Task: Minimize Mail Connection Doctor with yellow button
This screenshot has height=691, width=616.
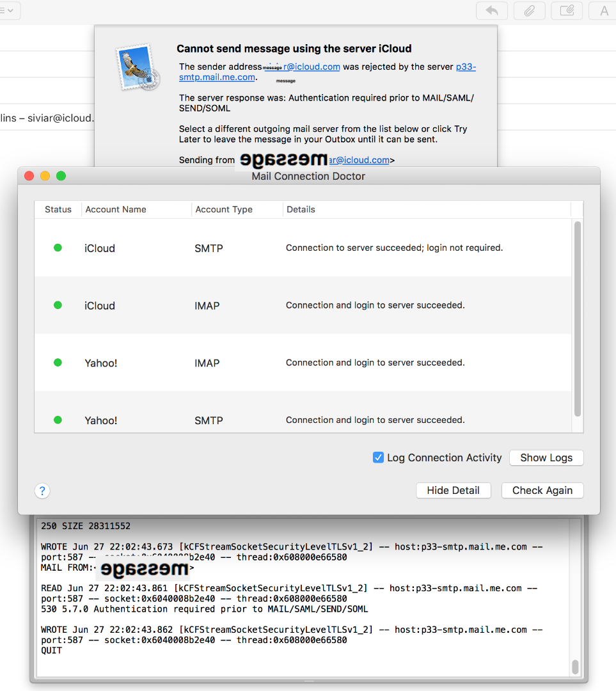Action: coord(45,176)
